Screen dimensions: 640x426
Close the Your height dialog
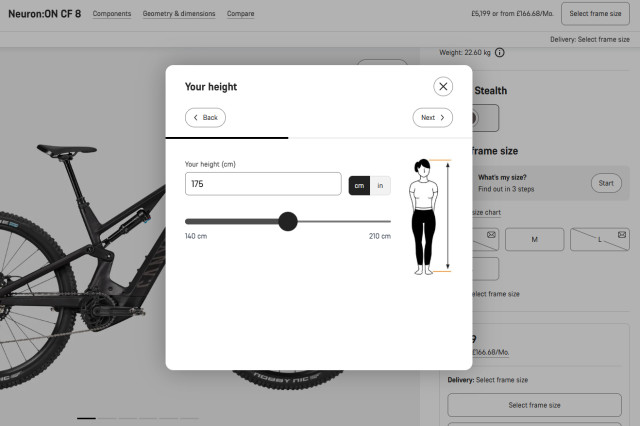[x=443, y=87]
